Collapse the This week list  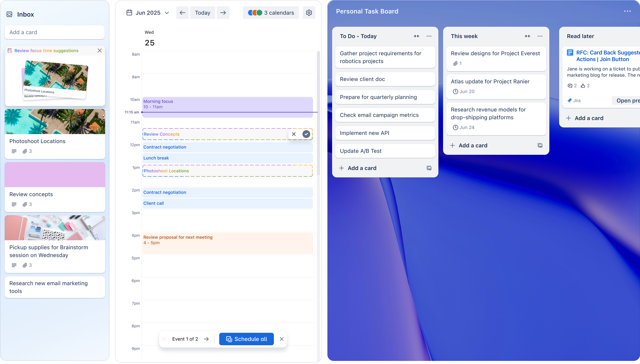point(527,36)
